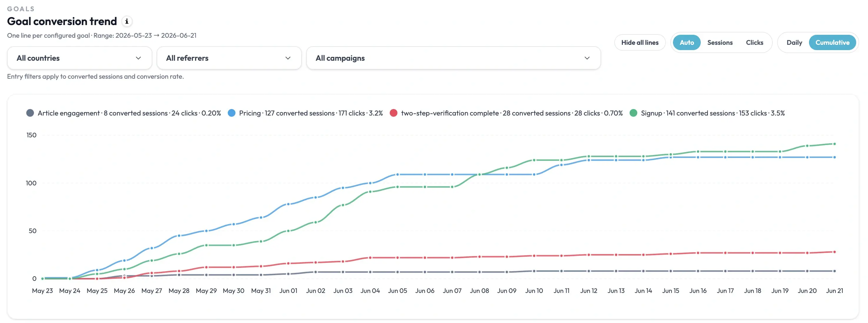Expand the All campaigns filter
The width and height of the screenshot is (868, 323).
click(453, 58)
